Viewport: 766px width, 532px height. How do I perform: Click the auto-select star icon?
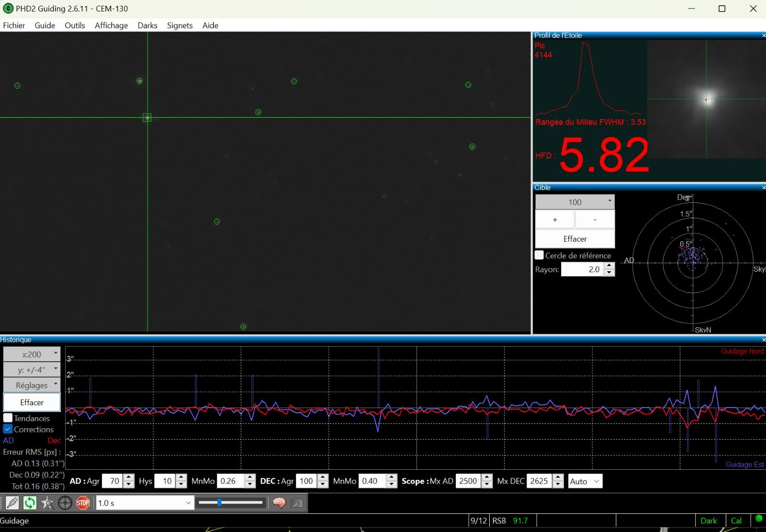[47, 503]
